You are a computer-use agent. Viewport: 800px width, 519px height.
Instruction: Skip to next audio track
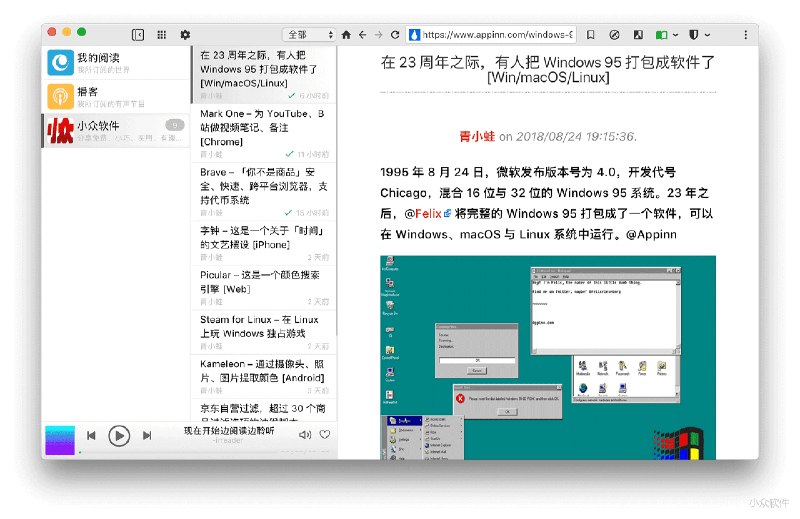pos(147,435)
